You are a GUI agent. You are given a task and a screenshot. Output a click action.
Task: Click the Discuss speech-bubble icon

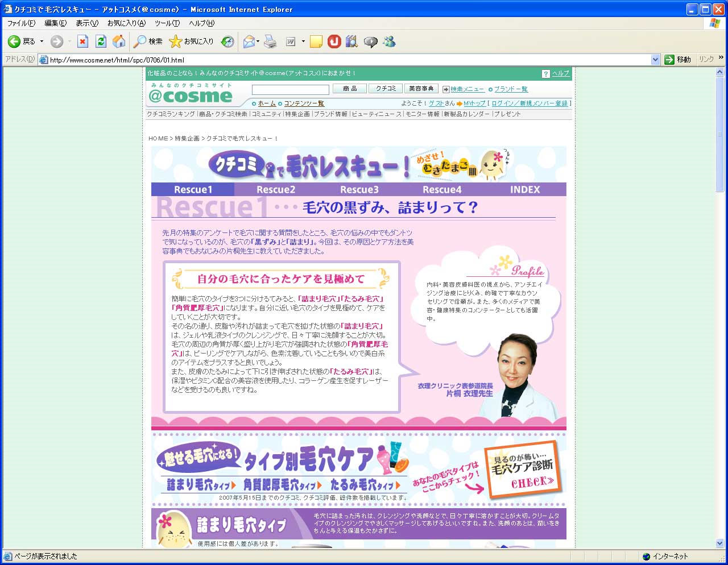371,41
